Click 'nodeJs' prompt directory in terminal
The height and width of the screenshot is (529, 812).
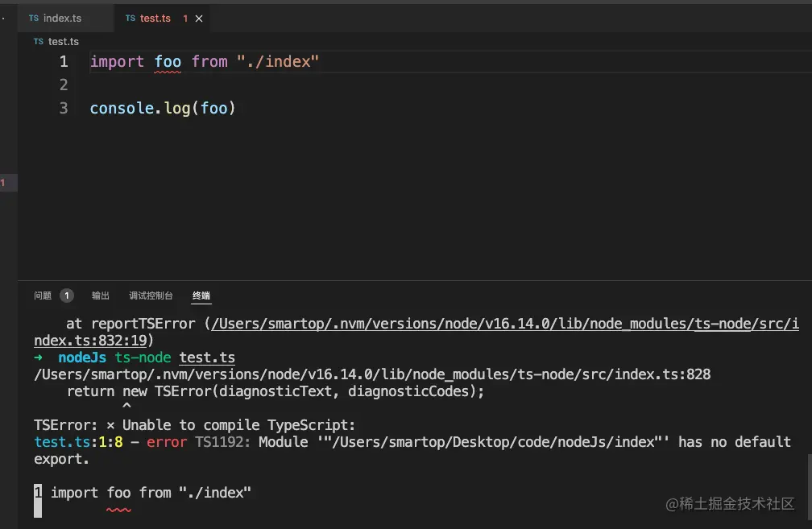coord(82,357)
